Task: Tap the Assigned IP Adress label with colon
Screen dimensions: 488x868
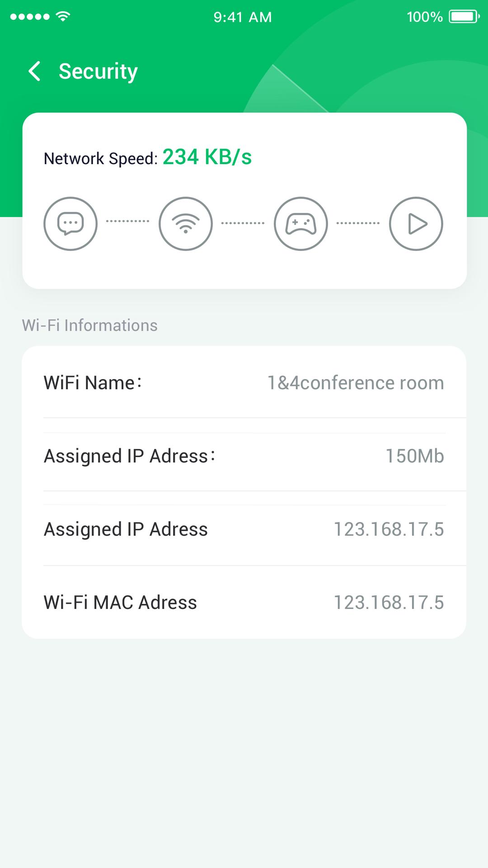Action: click(129, 456)
